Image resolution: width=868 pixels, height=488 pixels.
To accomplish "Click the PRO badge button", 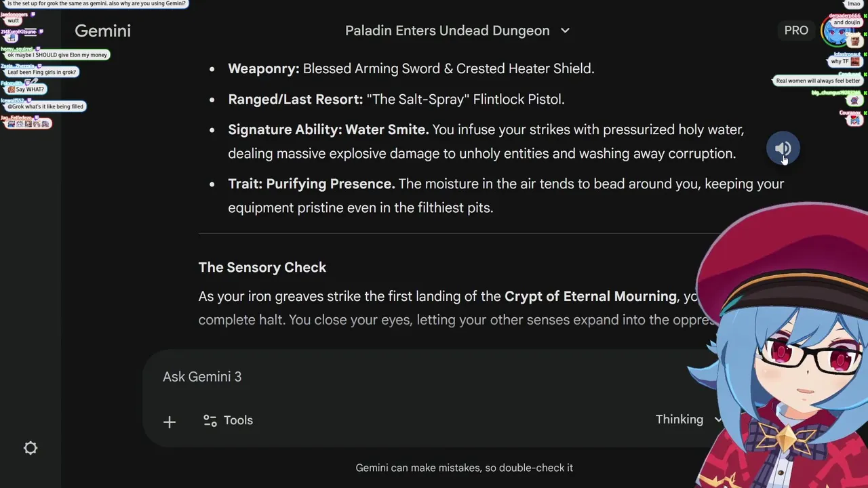I will pyautogui.click(x=796, y=30).
